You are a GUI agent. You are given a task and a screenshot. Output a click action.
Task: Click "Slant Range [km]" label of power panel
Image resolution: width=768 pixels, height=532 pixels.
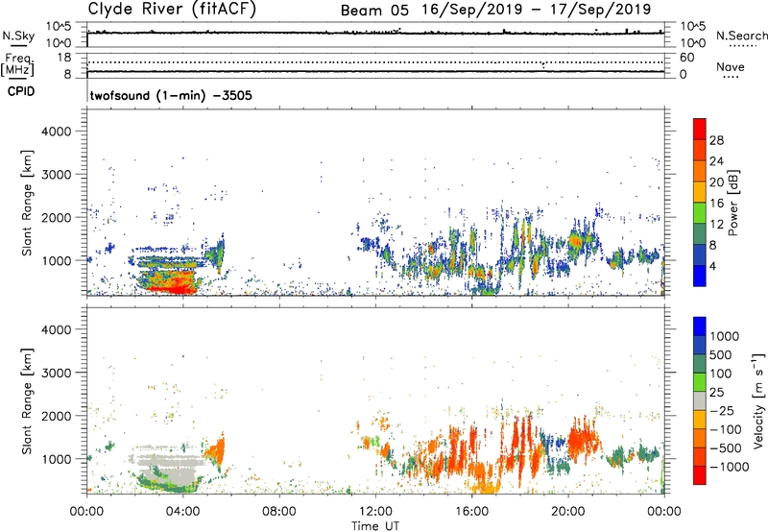coord(27,203)
